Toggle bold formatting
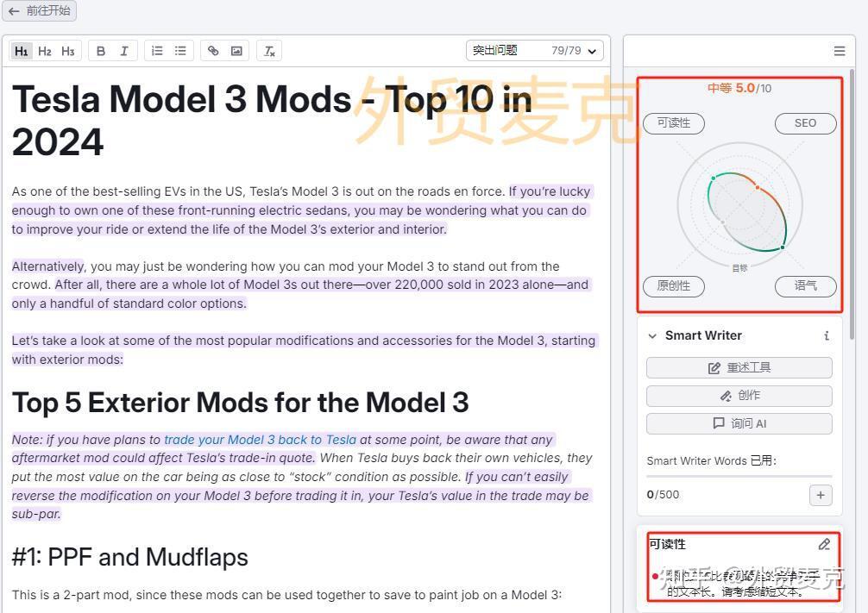This screenshot has width=868, height=613. (x=101, y=51)
